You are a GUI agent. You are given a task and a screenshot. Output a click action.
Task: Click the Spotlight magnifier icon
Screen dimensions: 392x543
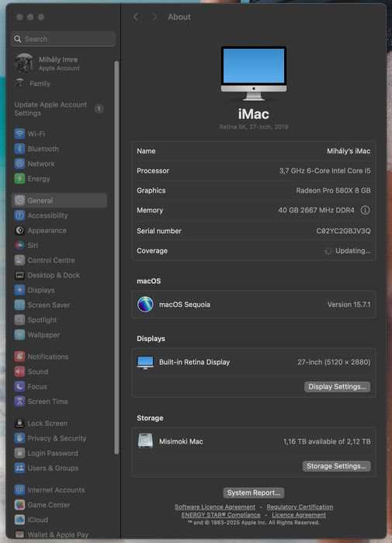click(x=19, y=319)
